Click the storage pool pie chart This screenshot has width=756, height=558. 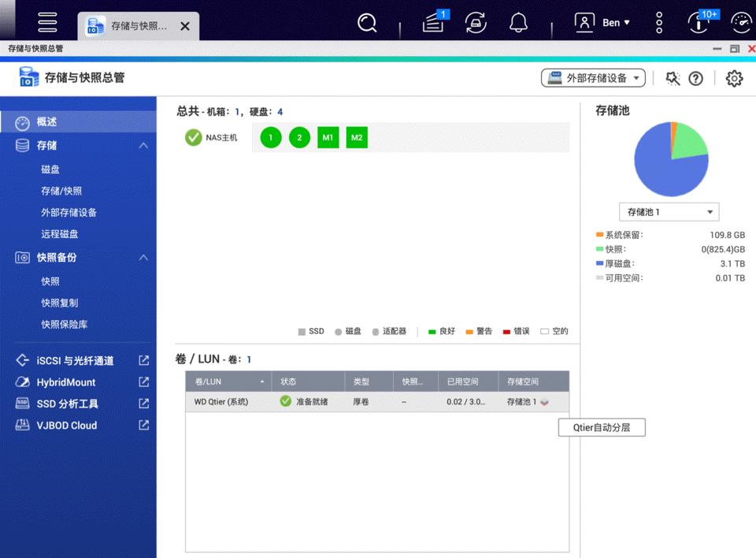point(671,158)
